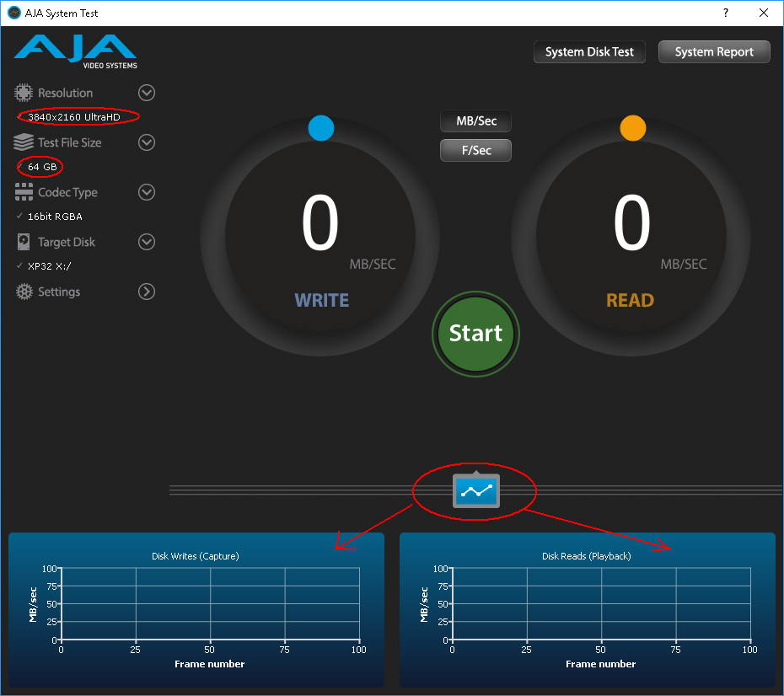Click the Target Disk label
The height and width of the screenshot is (696, 784).
tap(67, 243)
